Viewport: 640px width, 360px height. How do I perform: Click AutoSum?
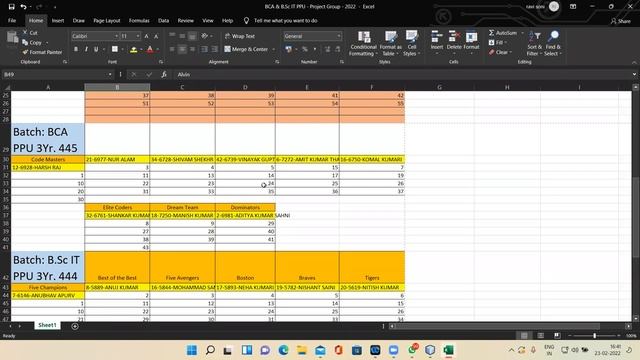[x=502, y=33]
